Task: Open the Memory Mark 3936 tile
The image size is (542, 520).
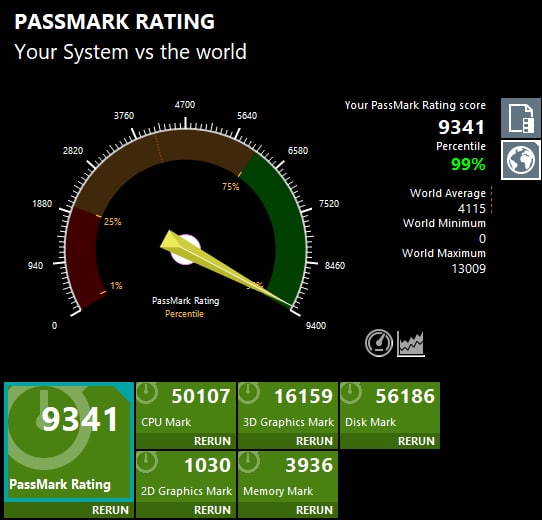Action: [288, 476]
